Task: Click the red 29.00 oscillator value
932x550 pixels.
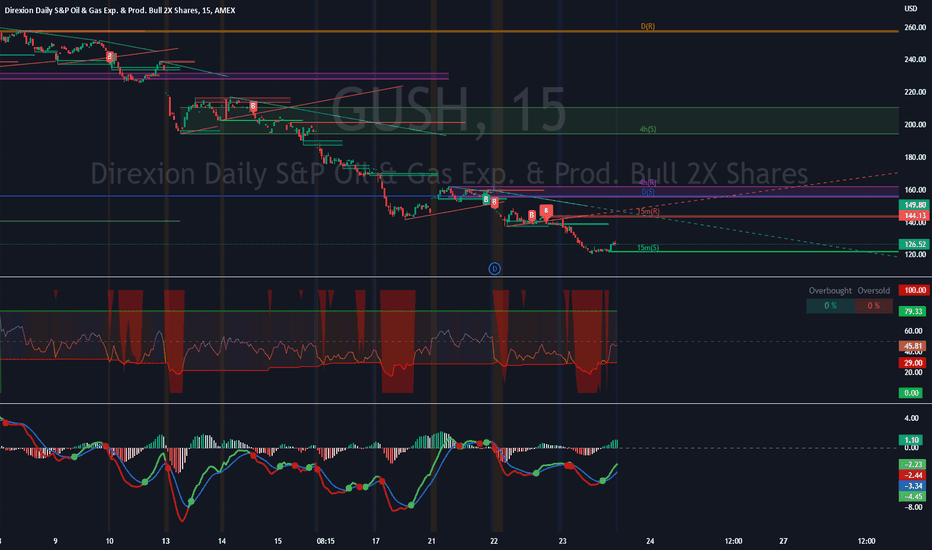Action: pyautogui.click(x=913, y=363)
